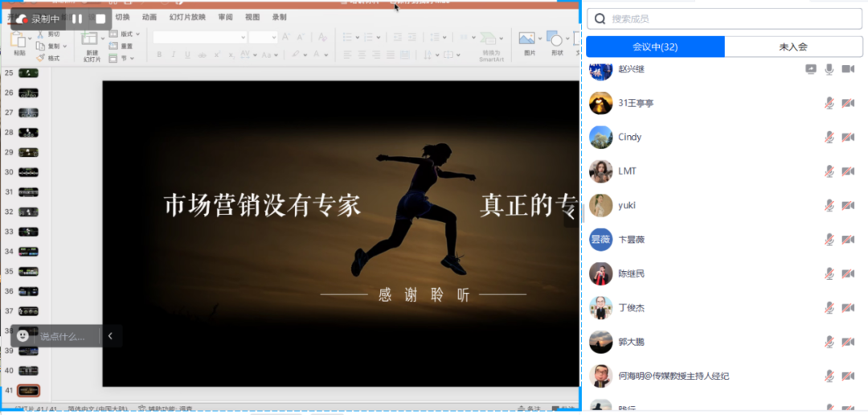868x415 pixels.
Task: Select the 会议中(32) tab
Action: [x=655, y=47]
